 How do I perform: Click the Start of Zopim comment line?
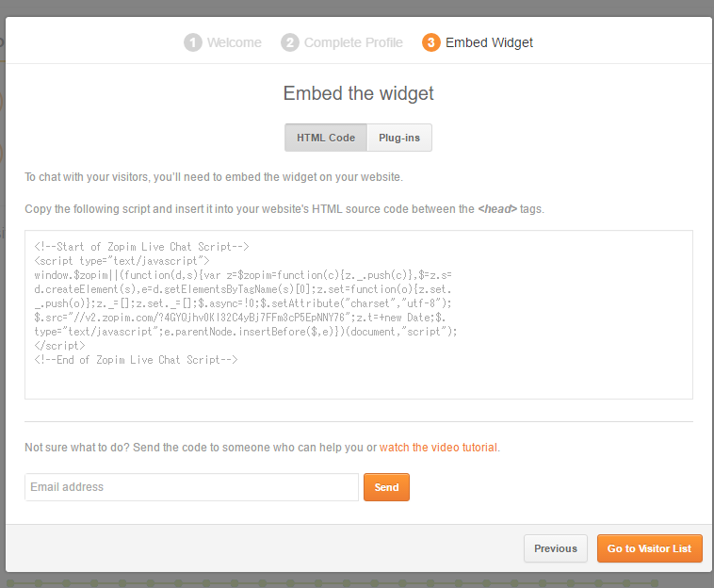141,247
